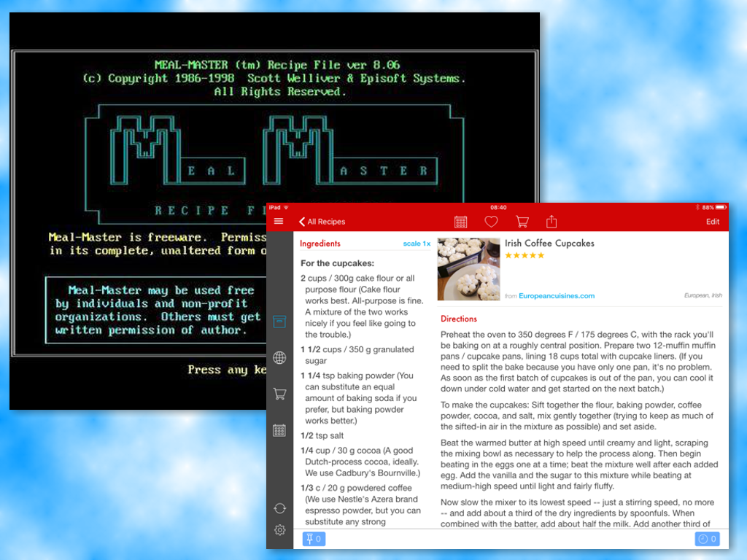
Task: Tap the timers button showing 0
Action: pos(707,540)
